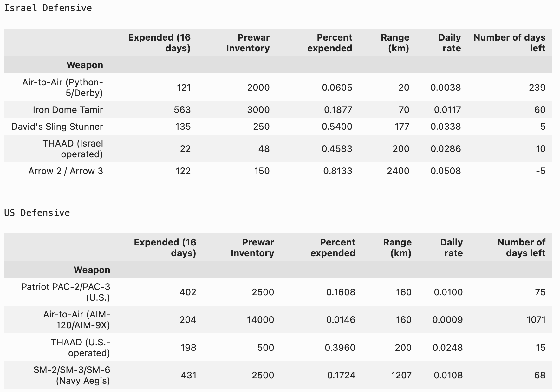The width and height of the screenshot is (560, 392).
Task: Click the THAAD (Israel operated) row label
Action: pos(73,149)
